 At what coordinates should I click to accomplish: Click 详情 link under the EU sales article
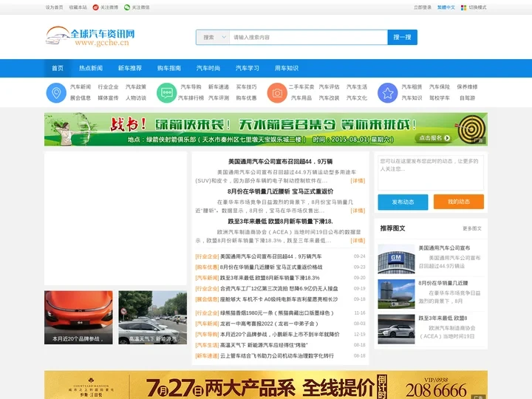358,241
